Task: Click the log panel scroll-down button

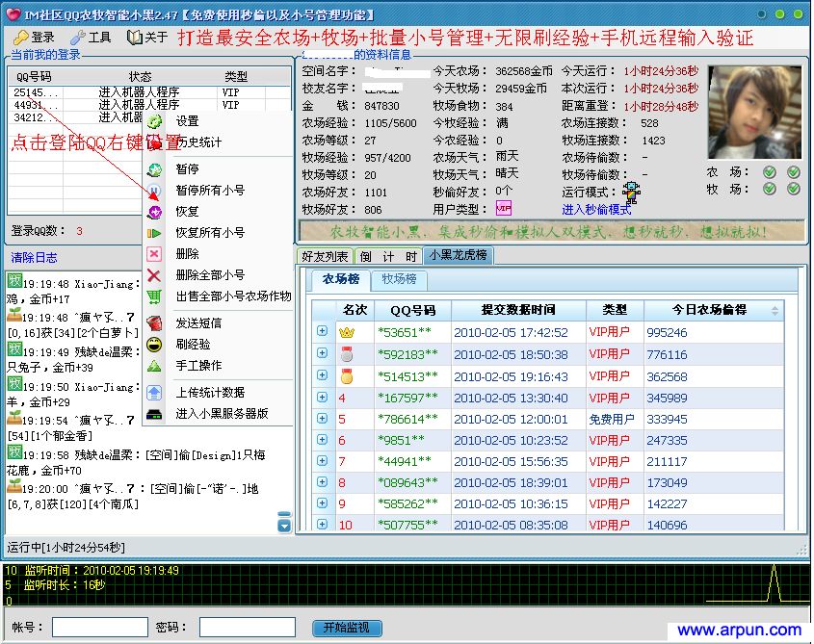Action: click(284, 527)
